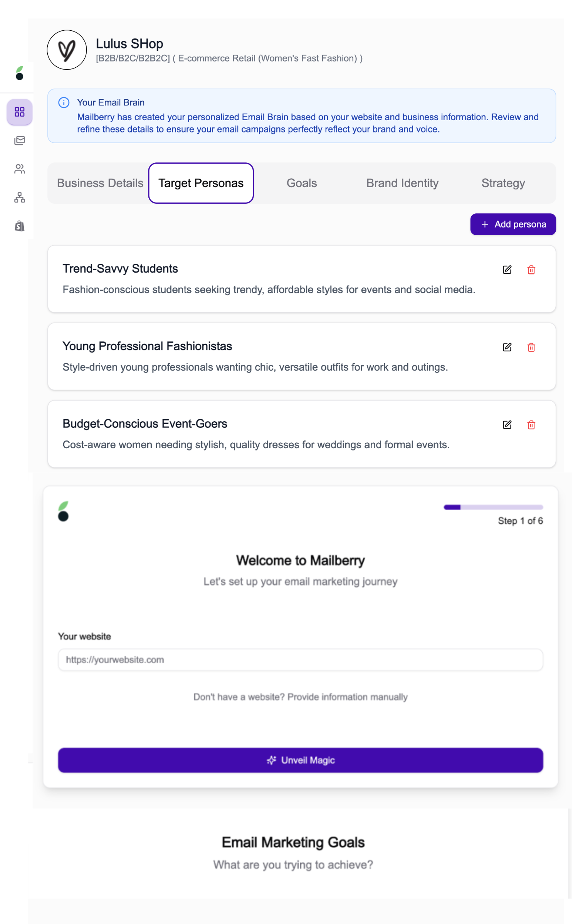Image resolution: width=578 pixels, height=924 pixels.
Task: Go to the Strategy tab
Action: pos(503,183)
